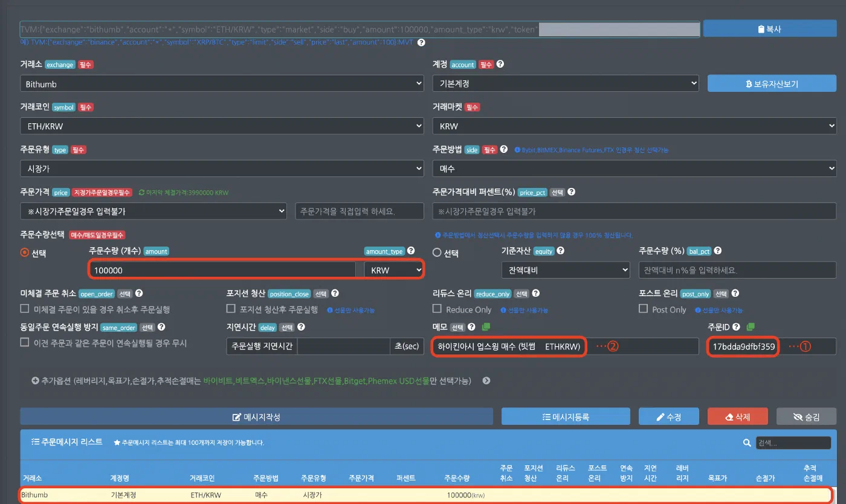
Task: Enable 미체결 주문 취소 checkbox
Action: tap(25, 309)
